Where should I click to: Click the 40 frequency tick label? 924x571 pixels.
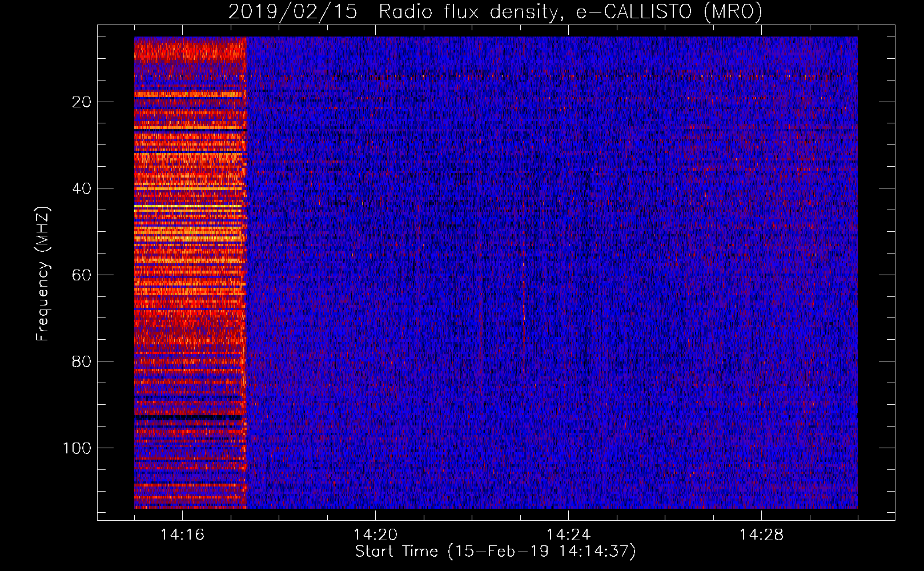pos(82,188)
